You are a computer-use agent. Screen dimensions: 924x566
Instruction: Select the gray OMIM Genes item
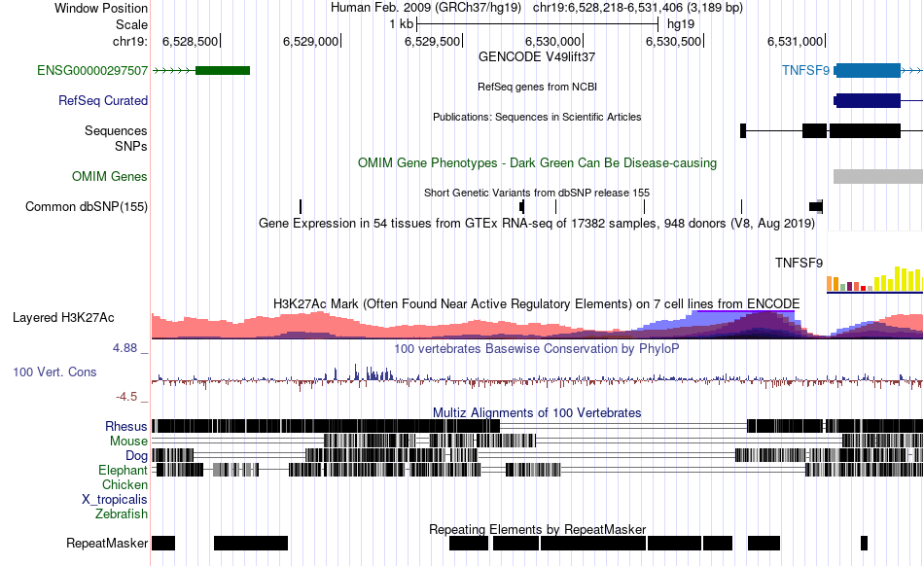pyautogui.click(x=878, y=177)
